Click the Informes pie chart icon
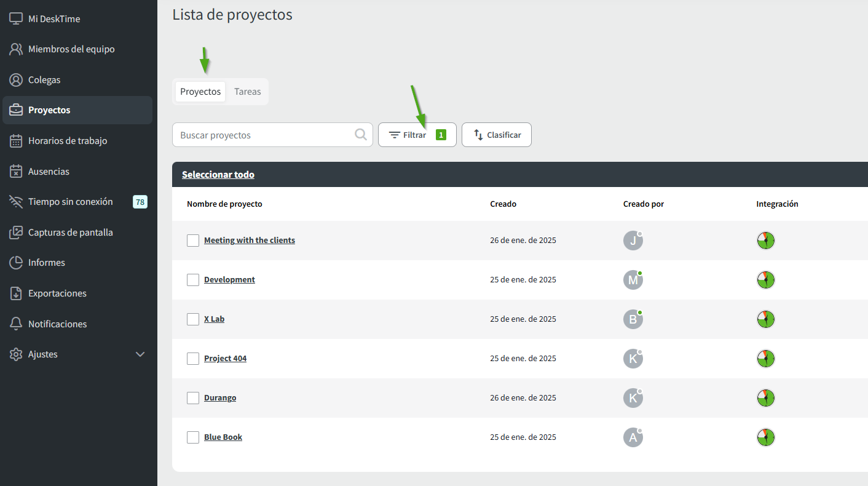 pos(16,263)
